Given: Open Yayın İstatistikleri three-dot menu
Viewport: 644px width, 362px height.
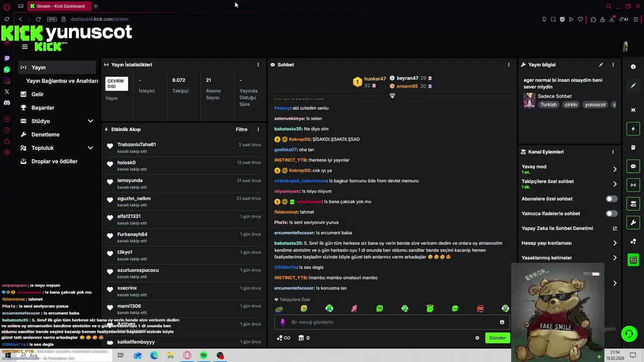Looking at the screenshot, I should tap(258, 65).
